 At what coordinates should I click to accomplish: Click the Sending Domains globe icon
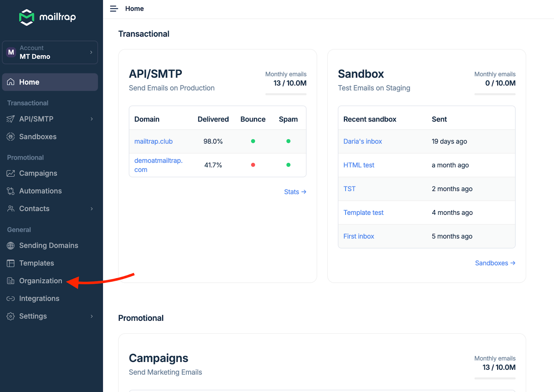tap(11, 246)
